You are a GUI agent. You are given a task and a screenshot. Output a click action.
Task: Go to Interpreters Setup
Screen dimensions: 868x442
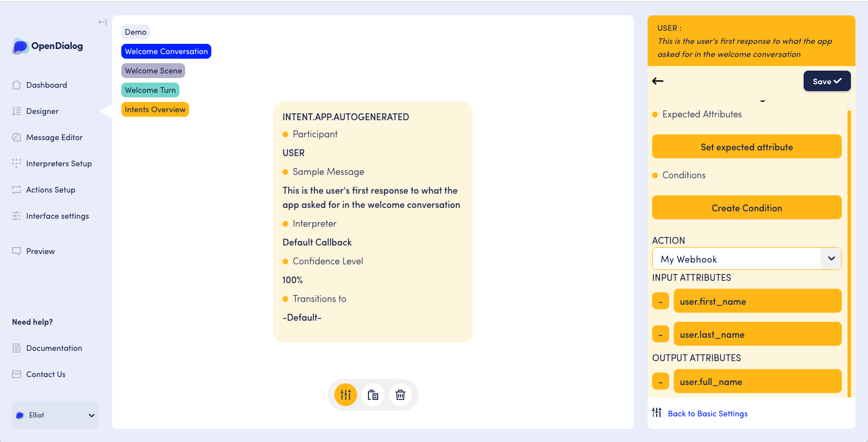[x=59, y=163]
